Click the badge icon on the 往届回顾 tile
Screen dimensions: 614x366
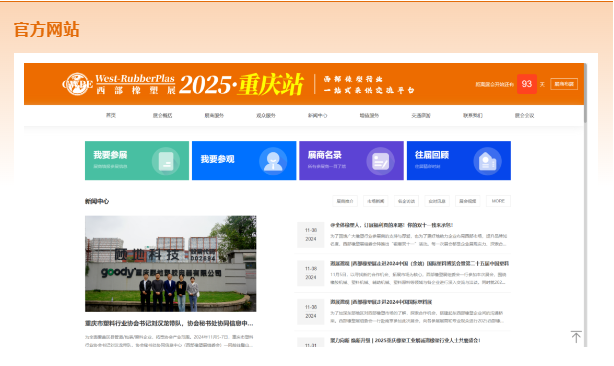click(x=488, y=161)
